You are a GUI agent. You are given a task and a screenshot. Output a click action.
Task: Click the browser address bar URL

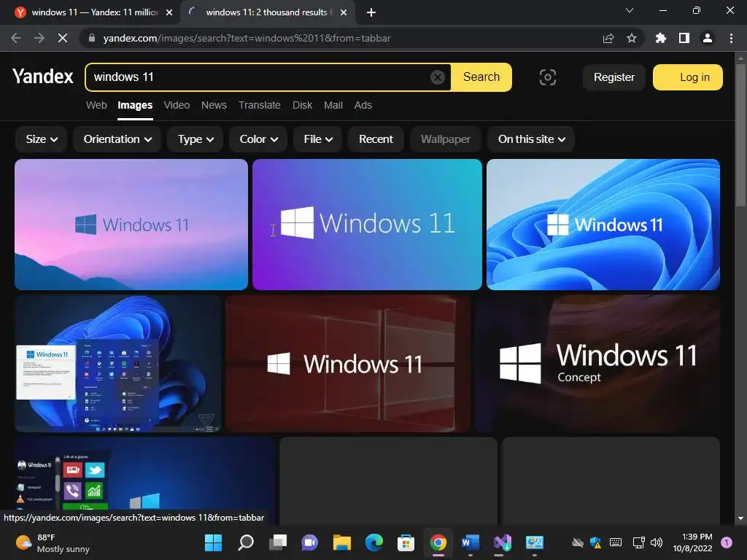click(x=247, y=38)
